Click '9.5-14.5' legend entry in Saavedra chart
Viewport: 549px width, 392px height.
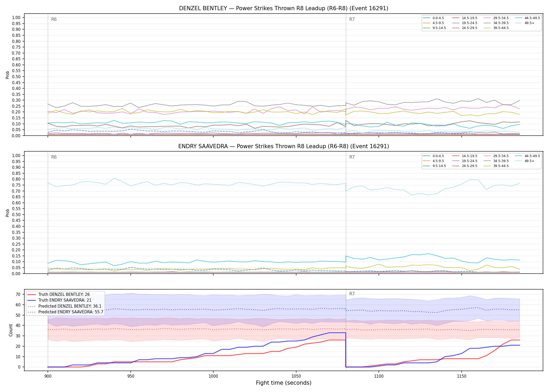point(435,166)
